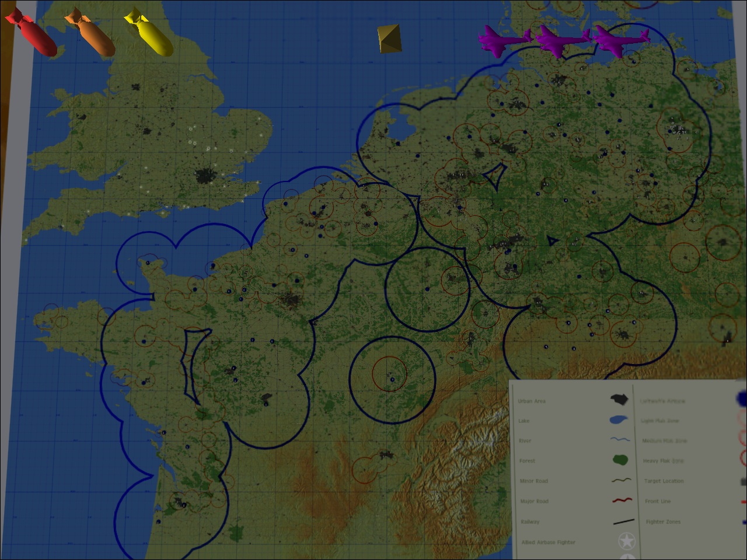
Task: Click the red Major Road legend symbol
Action: pos(622,501)
